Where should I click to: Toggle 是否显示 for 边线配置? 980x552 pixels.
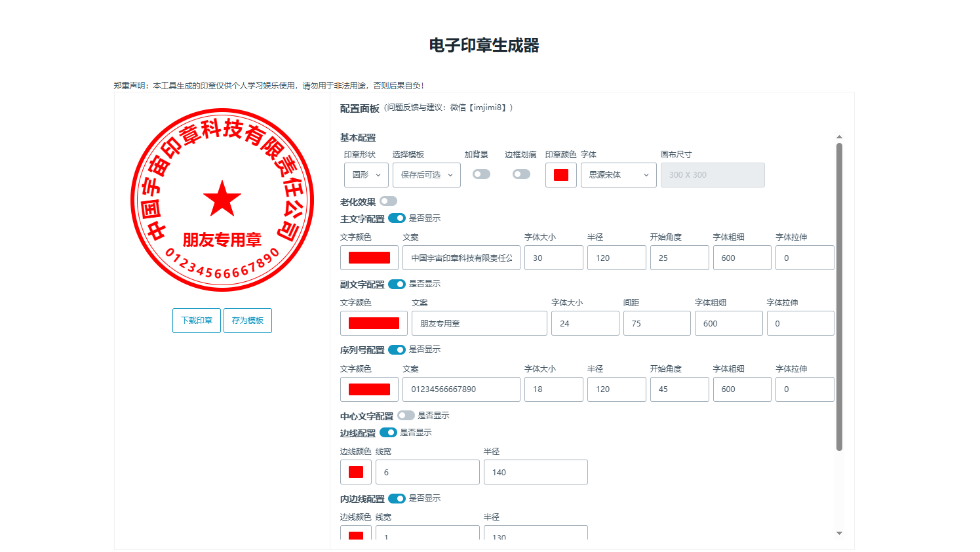point(389,433)
